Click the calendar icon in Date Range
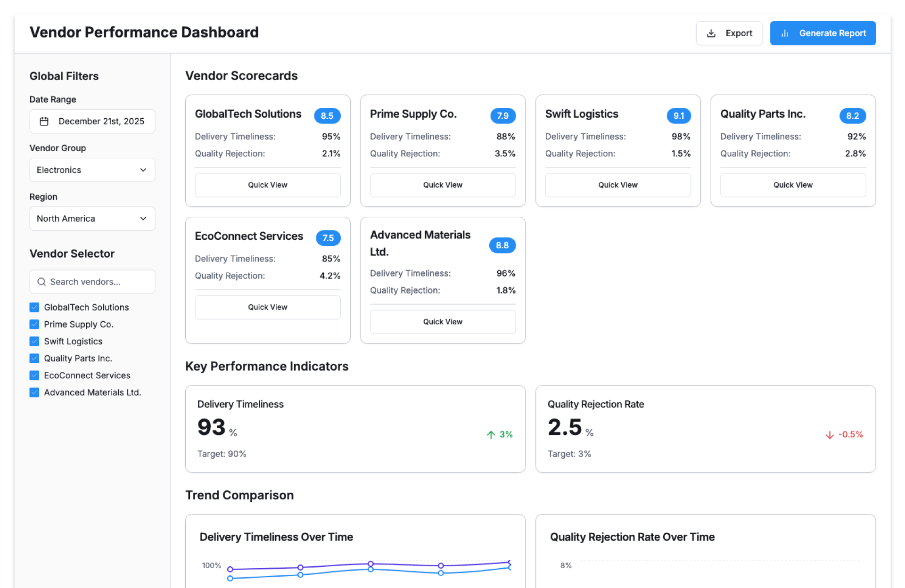 tap(44, 122)
